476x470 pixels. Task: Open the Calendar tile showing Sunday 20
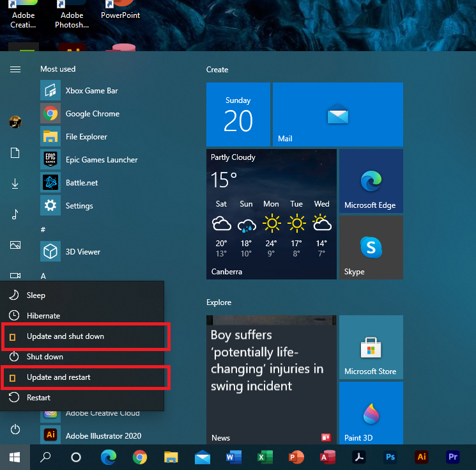tap(238, 114)
